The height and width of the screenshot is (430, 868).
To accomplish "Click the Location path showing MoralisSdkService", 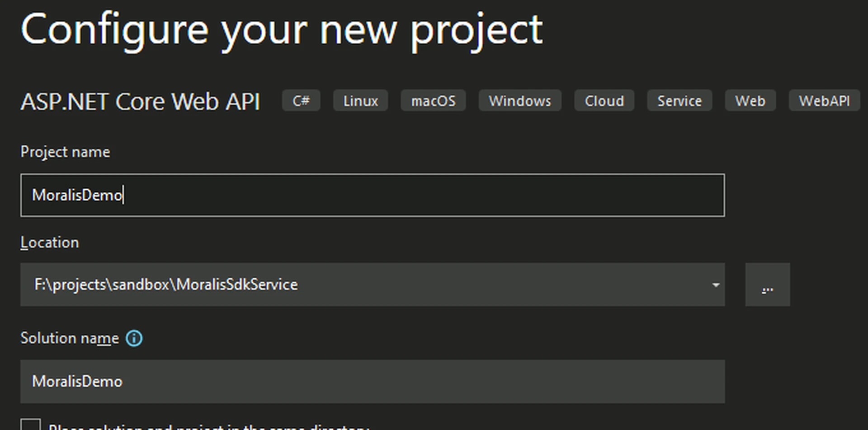I will click(166, 285).
